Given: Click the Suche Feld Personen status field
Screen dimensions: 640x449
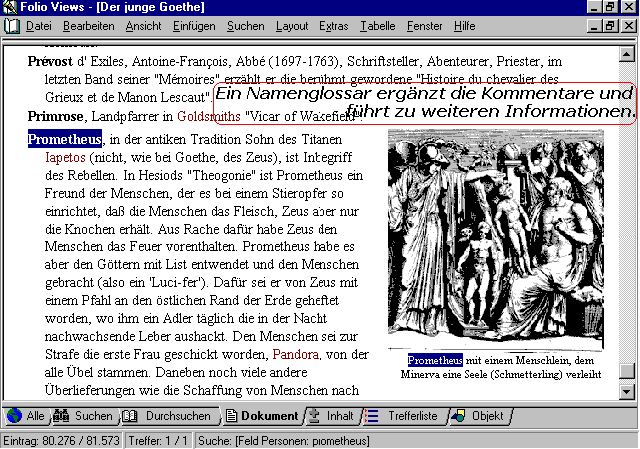Looking at the screenshot, I should (x=416, y=441).
